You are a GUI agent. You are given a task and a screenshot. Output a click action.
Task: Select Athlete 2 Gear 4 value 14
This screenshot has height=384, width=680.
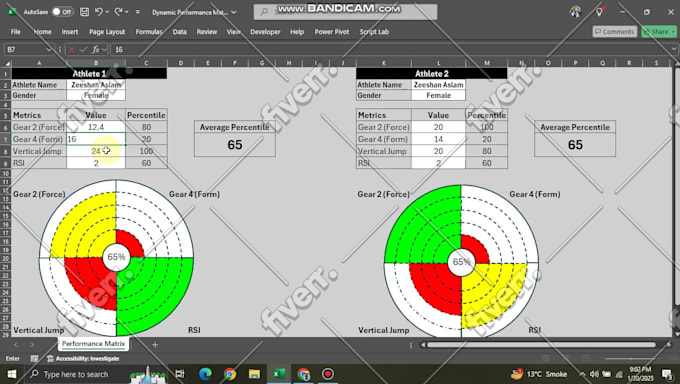(x=438, y=139)
